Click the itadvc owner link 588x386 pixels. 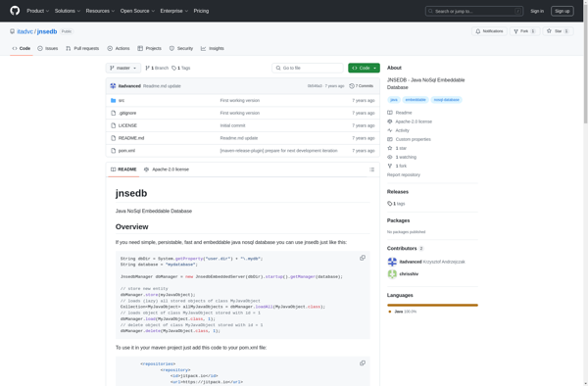(24, 31)
